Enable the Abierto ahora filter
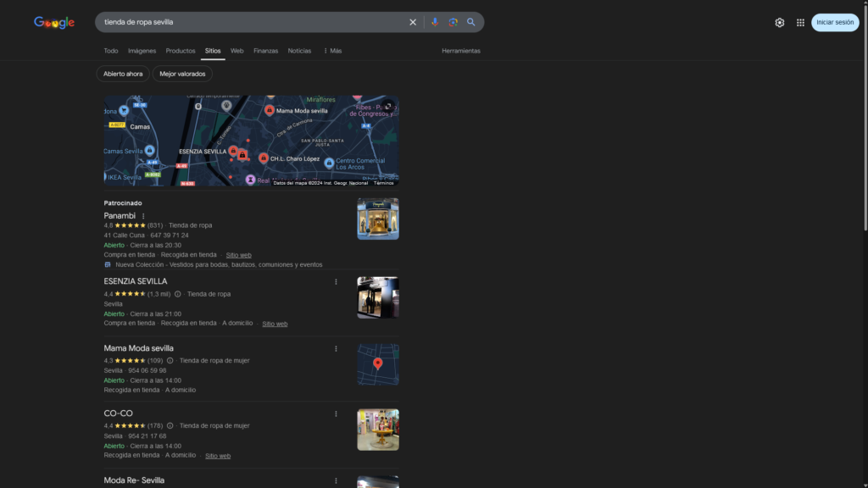The width and height of the screenshot is (868, 488). (123, 74)
